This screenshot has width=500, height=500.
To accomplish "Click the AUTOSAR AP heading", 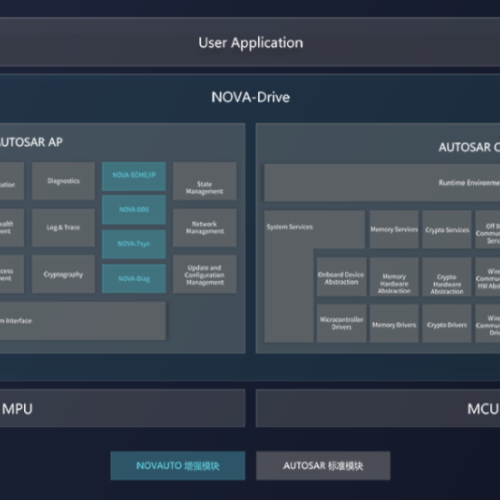I will [x=31, y=142].
